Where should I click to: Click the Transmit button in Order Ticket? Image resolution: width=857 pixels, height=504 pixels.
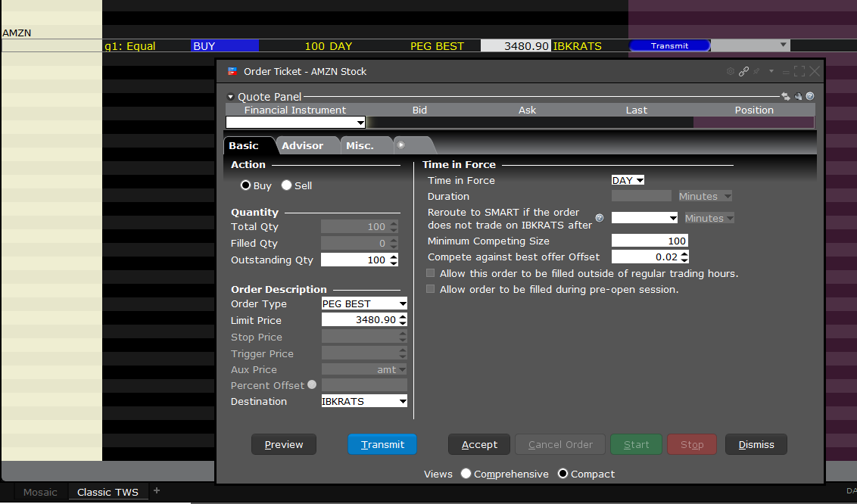382,444
